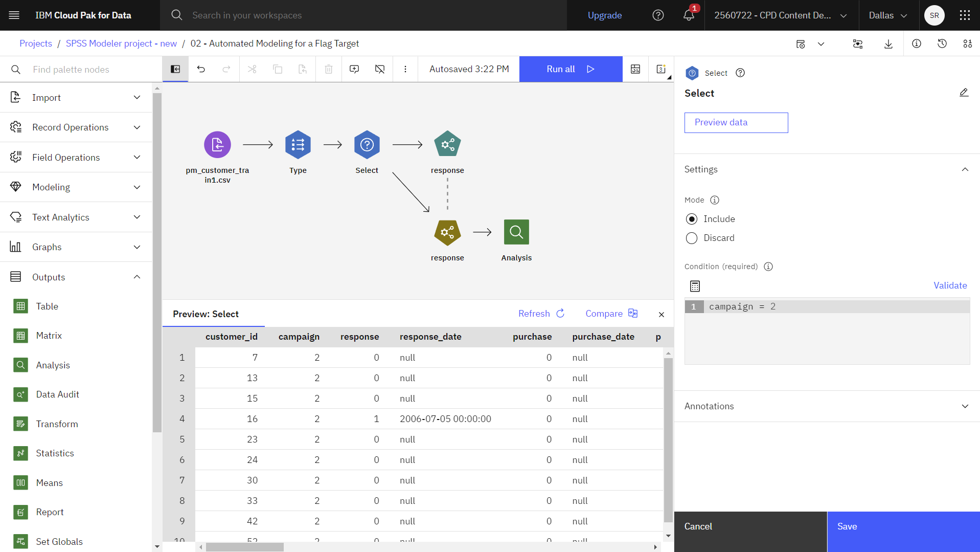Viewport: 980px width, 552px height.
Task: Expand the Record Operations category
Action: (76, 127)
